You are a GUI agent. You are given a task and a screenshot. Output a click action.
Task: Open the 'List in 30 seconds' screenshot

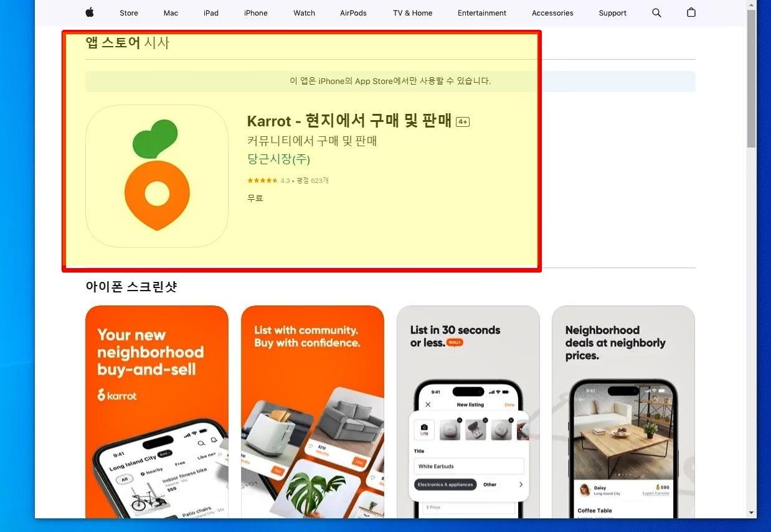468,411
